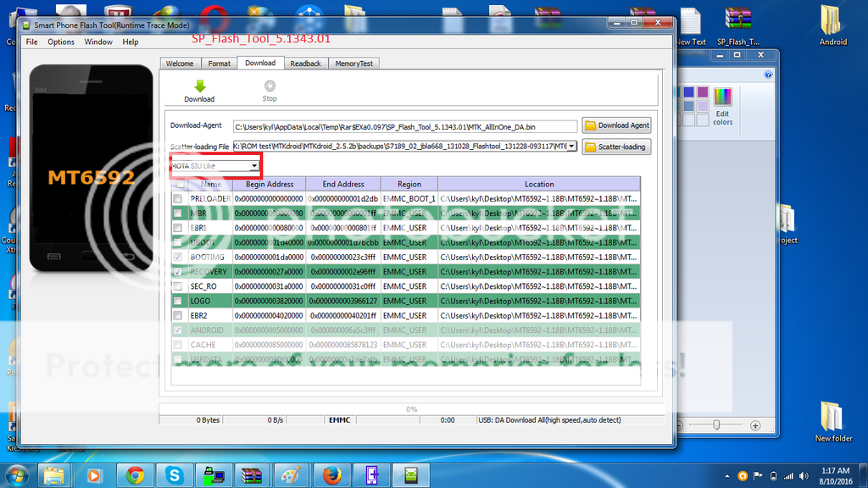Open Skype from taskbar
Screen dimensions: 868x488
[175, 476]
